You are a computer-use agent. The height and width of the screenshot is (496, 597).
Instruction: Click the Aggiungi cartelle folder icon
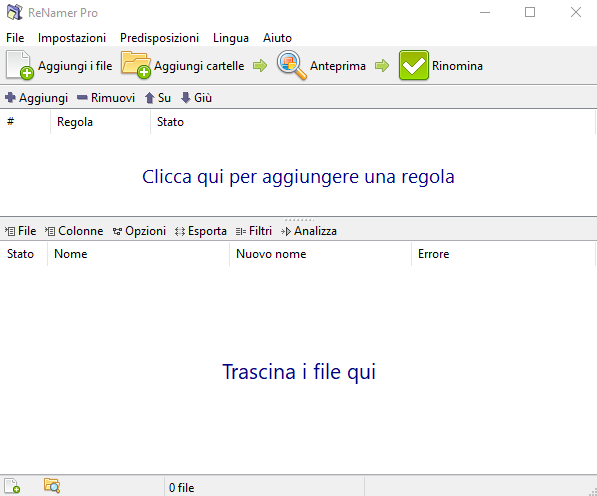136,65
